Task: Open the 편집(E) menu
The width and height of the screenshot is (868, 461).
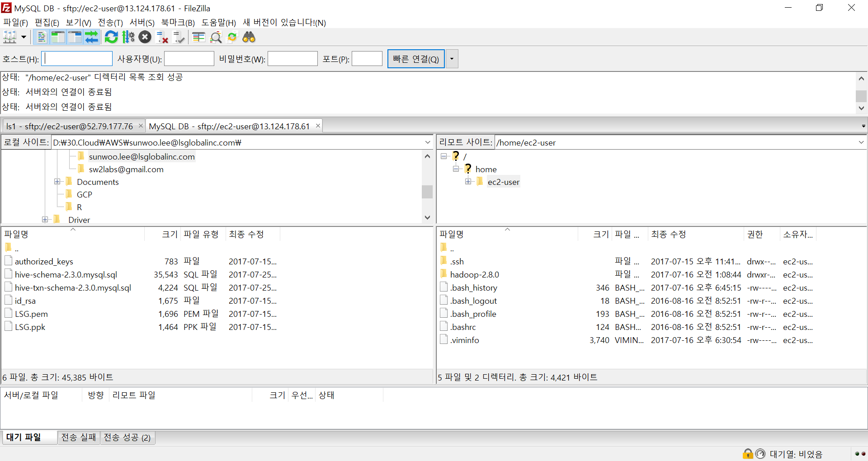Action: tap(47, 23)
